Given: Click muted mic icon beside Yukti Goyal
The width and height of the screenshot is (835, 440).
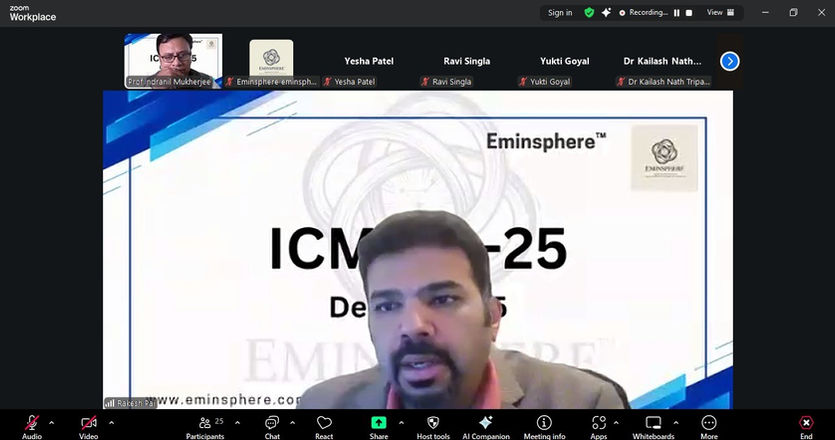Looking at the screenshot, I should pos(523,82).
